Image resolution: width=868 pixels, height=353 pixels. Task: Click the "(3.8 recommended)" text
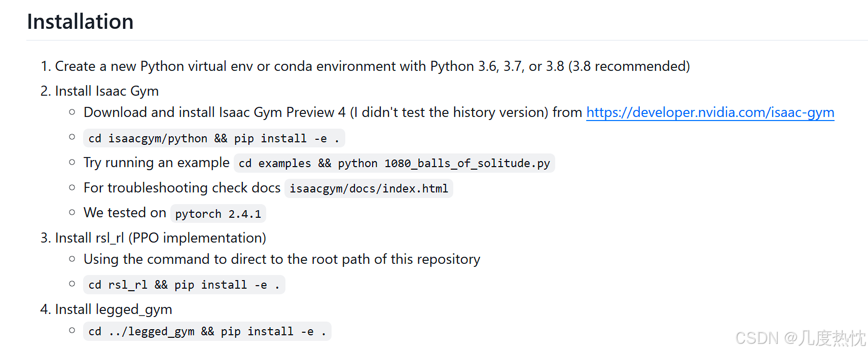point(629,66)
